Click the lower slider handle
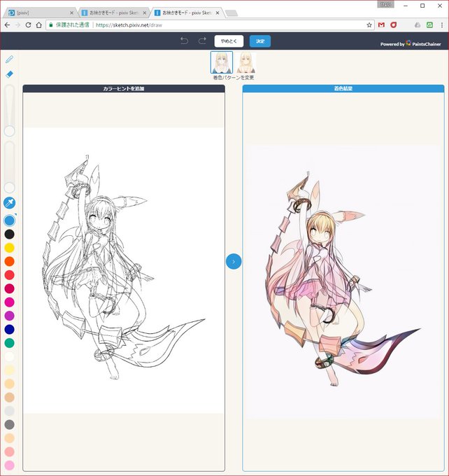 point(9,188)
